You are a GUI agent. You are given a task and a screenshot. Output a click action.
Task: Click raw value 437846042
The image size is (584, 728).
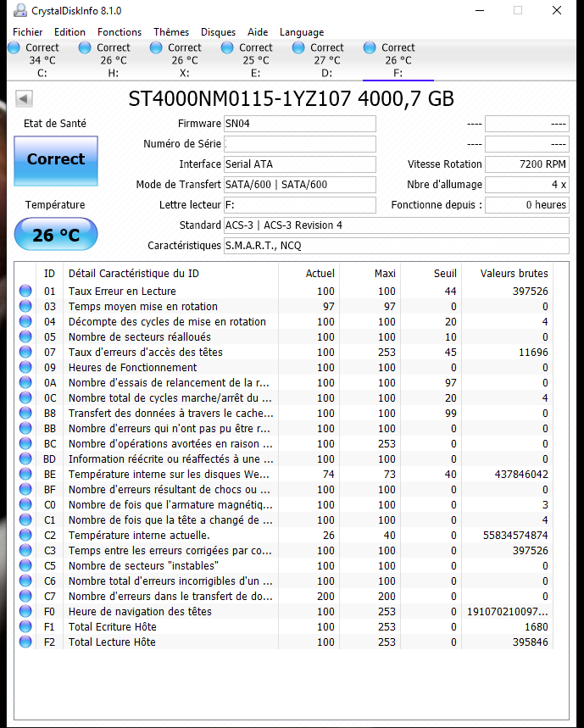point(521,474)
